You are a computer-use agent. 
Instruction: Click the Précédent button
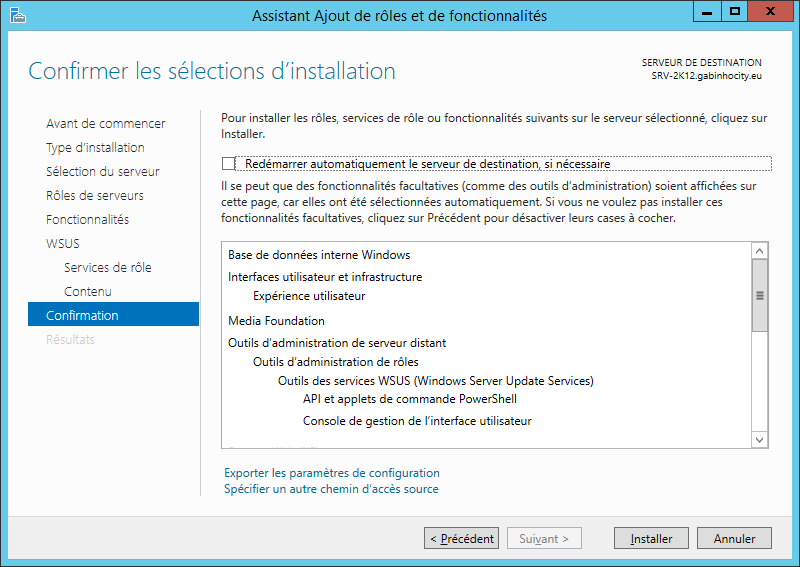coord(462,538)
